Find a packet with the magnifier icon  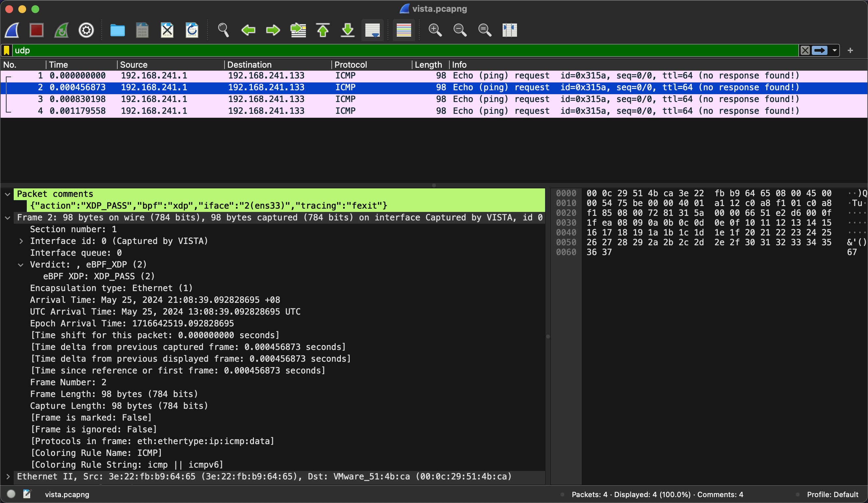223,30
